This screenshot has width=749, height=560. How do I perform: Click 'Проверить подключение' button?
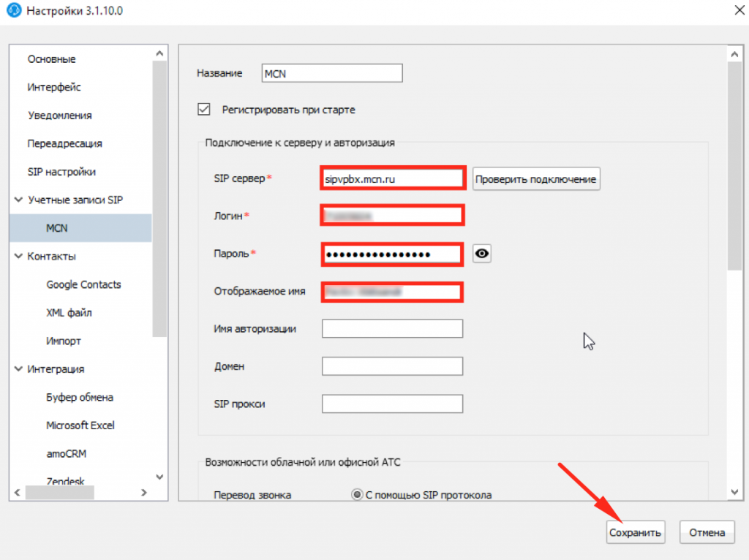[x=536, y=179]
